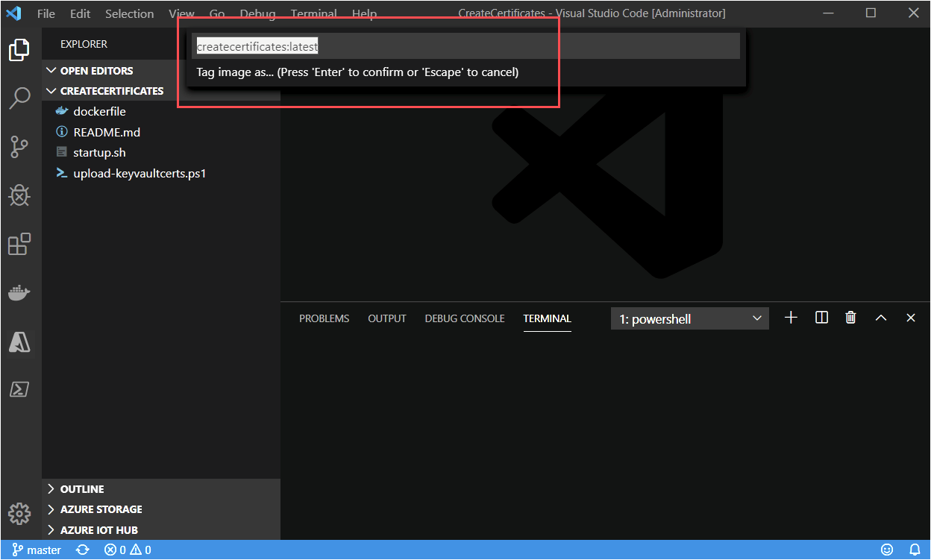Switch to the DEBUG CONSOLE tab
Image resolution: width=931 pixels, height=560 pixels.
tap(464, 318)
